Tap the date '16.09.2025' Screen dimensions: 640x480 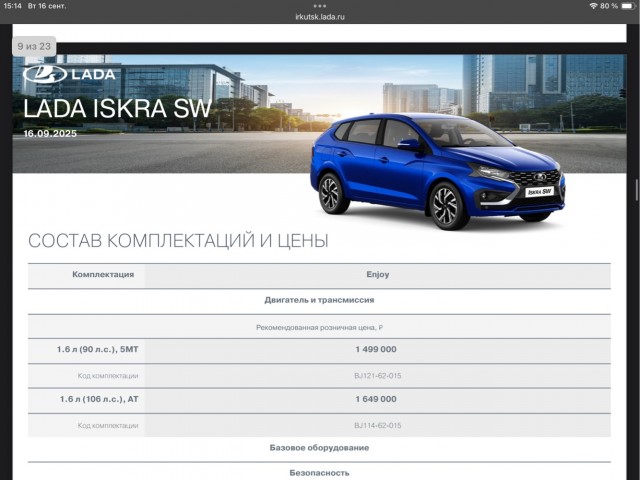pyautogui.click(x=50, y=133)
